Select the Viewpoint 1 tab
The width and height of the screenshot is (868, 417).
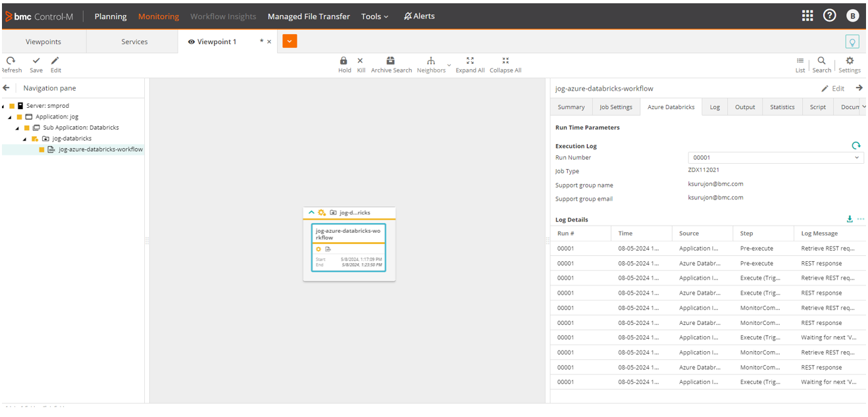[217, 41]
